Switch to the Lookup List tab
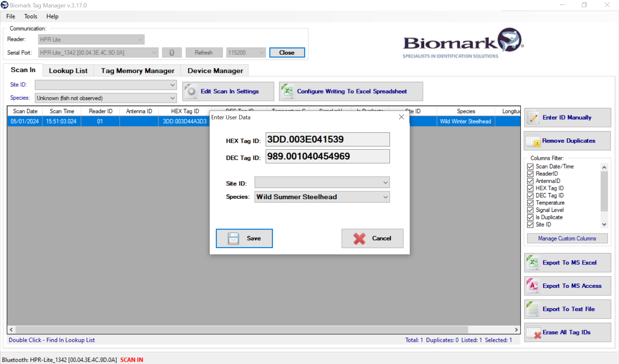 tap(68, 71)
